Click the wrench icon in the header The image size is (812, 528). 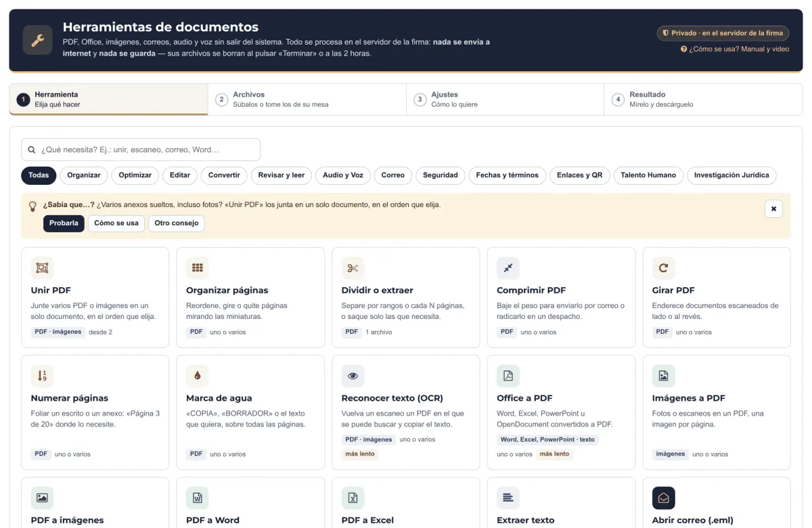pyautogui.click(x=38, y=40)
